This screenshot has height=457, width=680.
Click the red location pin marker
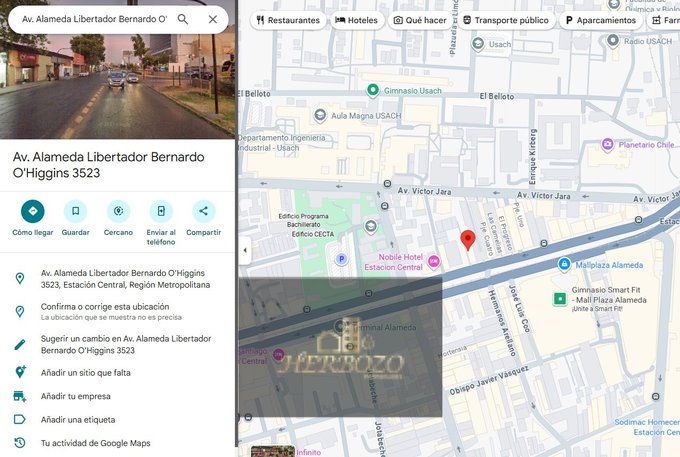point(468,240)
